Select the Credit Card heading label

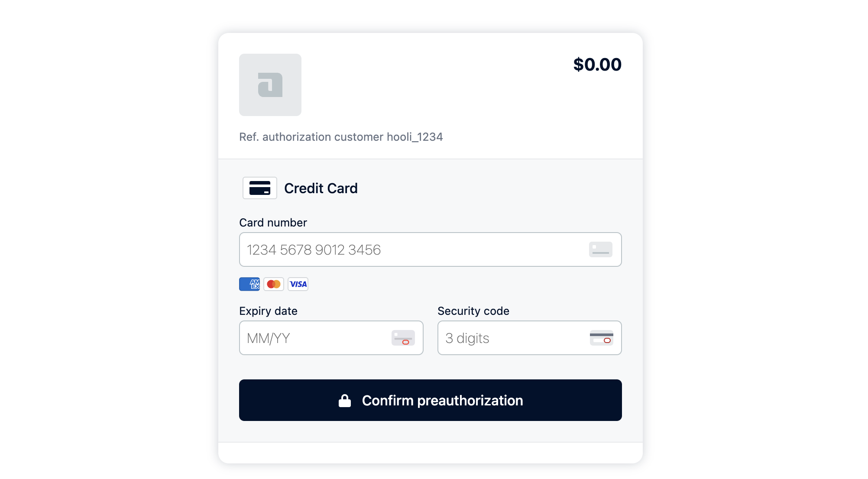(321, 188)
